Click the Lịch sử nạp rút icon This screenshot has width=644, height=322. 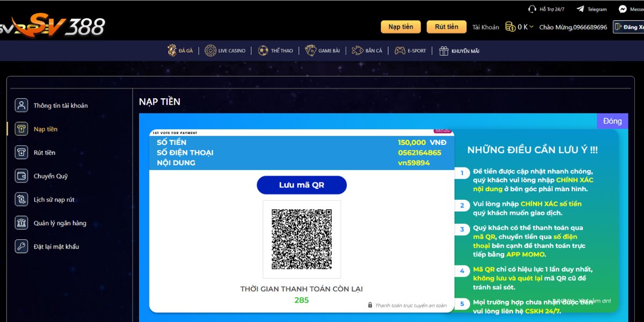tap(21, 200)
